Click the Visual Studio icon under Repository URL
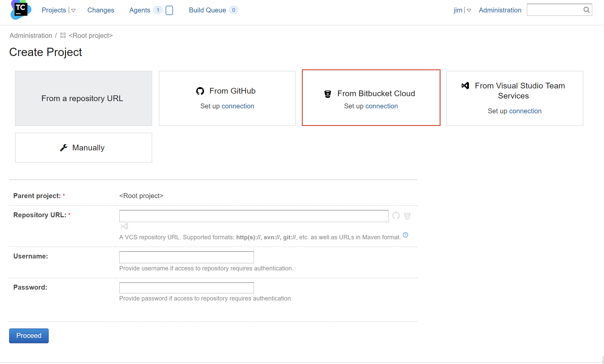604x364 pixels. coord(124,226)
